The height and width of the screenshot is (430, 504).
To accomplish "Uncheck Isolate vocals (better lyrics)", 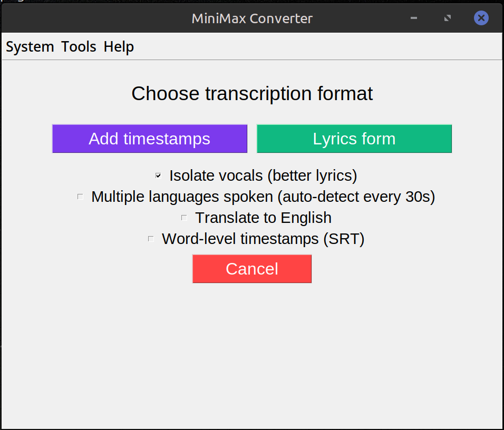I will [158, 175].
